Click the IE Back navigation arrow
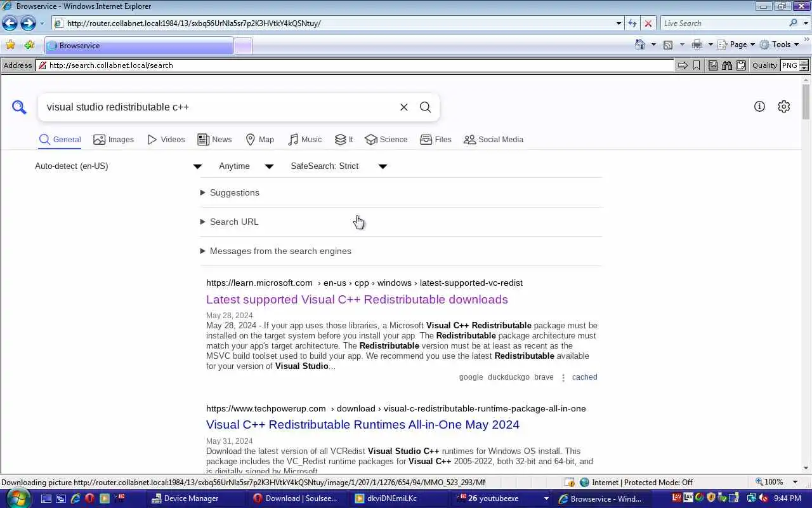The image size is (812, 508). click(10, 23)
